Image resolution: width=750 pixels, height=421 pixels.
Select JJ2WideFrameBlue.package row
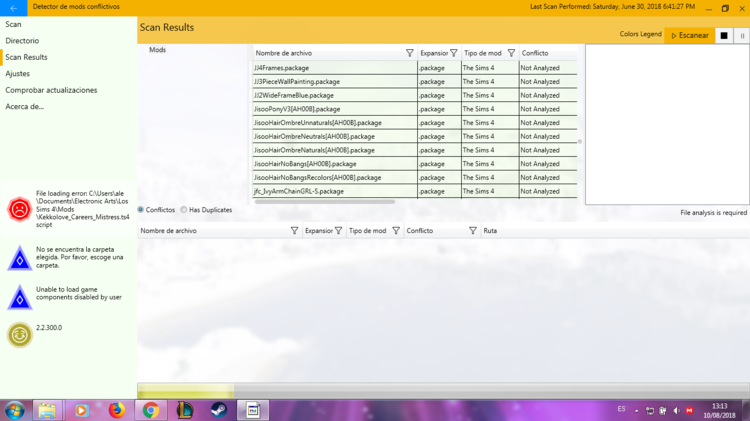coord(415,95)
